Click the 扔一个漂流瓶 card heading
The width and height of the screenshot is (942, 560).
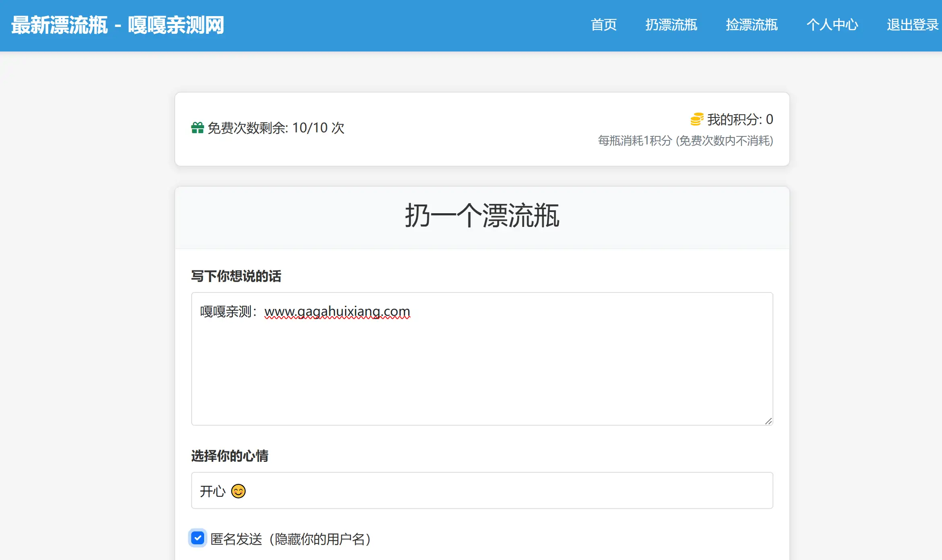[x=482, y=216]
